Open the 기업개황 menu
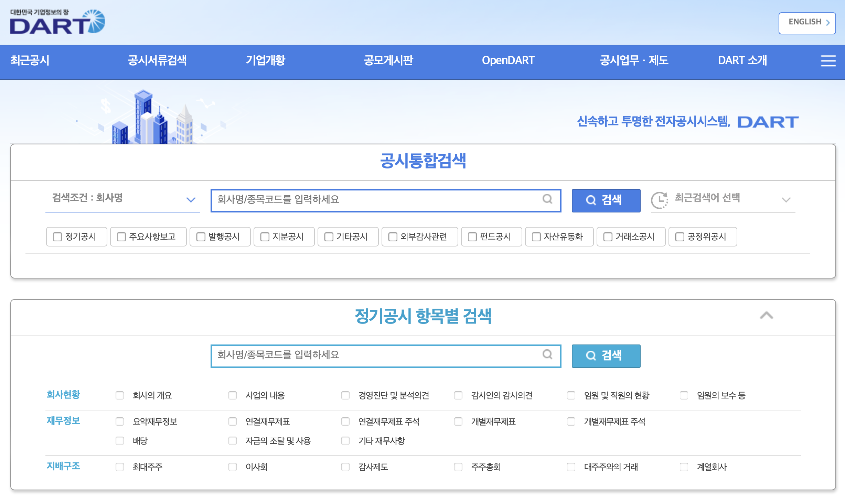The height and width of the screenshot is (504, 845). click(x=265, y=61)
